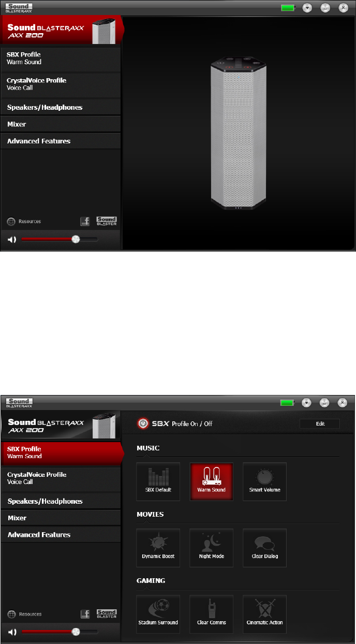
Task: Minimize the upper Sound Blaster window
Action: click(325, 8)
